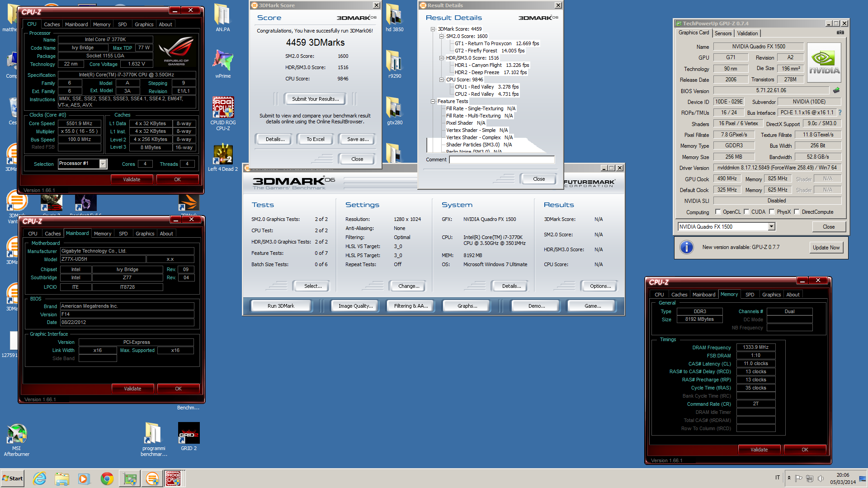Switch to the Sensors tab in GPU-Z

(723, 33)
